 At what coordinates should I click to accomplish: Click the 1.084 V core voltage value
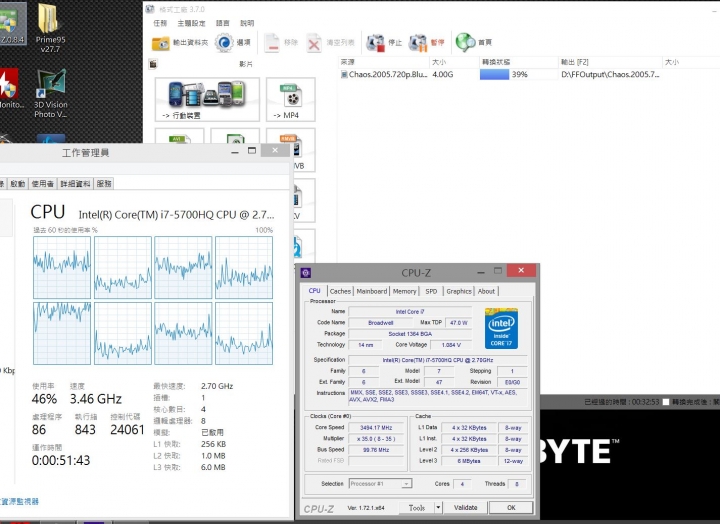pos(451,345)
